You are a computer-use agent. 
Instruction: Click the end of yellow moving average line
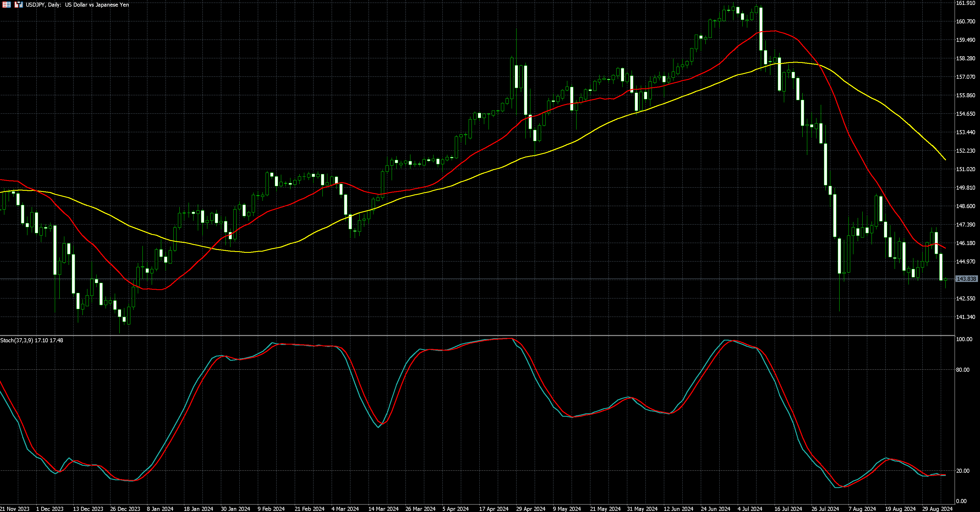(x=945, y=160)
